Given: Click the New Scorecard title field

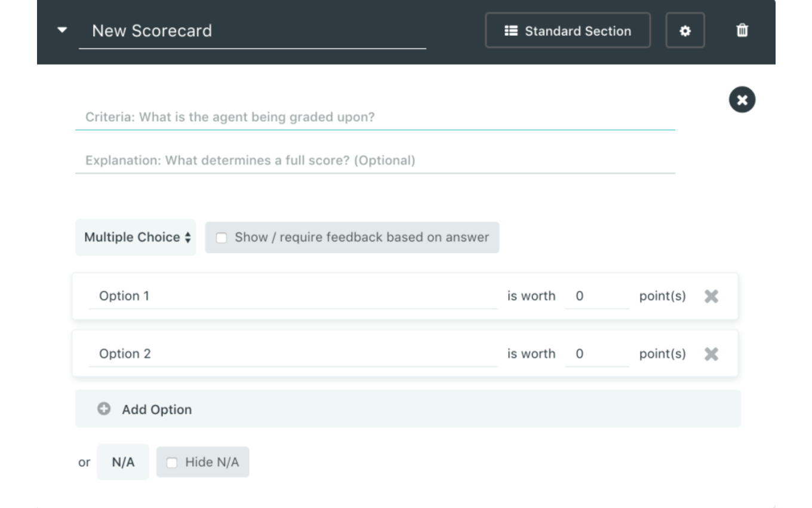Looking at the screenshot, I should (x=252, y=31).
